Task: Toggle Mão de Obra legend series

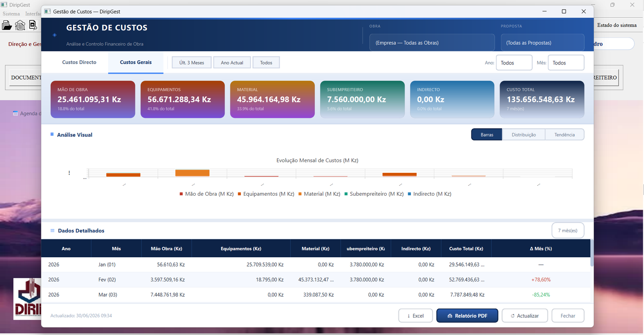Action: [x=206, y=194]
